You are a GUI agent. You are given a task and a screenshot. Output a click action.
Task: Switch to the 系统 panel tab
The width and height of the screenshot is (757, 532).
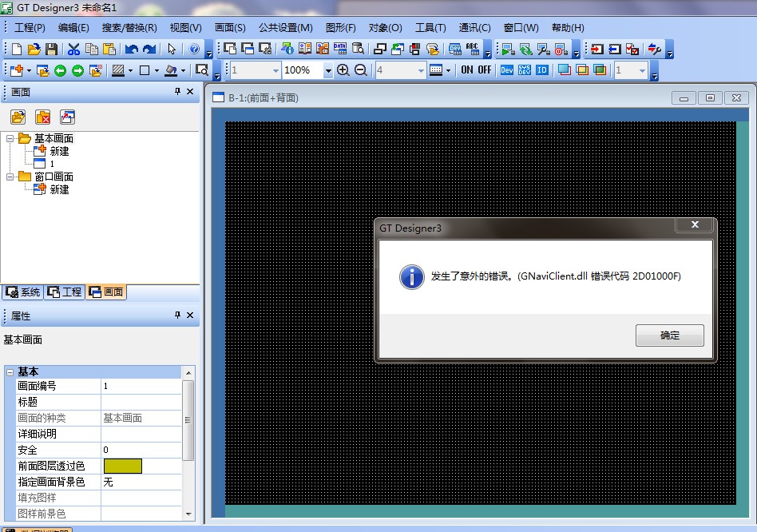(22, 292)
